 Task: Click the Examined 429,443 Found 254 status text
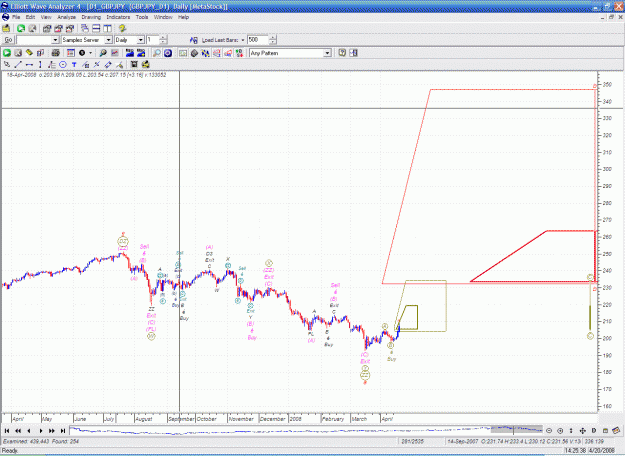pos(41,441)
